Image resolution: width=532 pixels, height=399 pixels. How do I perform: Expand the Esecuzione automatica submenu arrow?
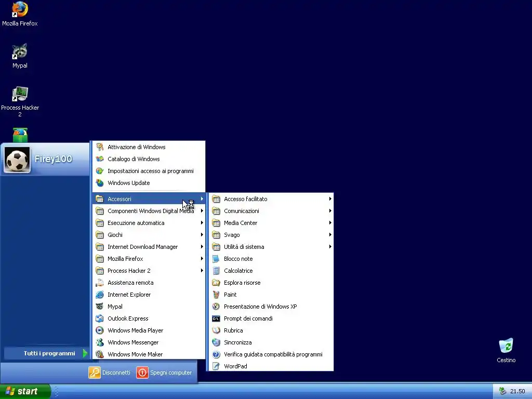point(202,222)
